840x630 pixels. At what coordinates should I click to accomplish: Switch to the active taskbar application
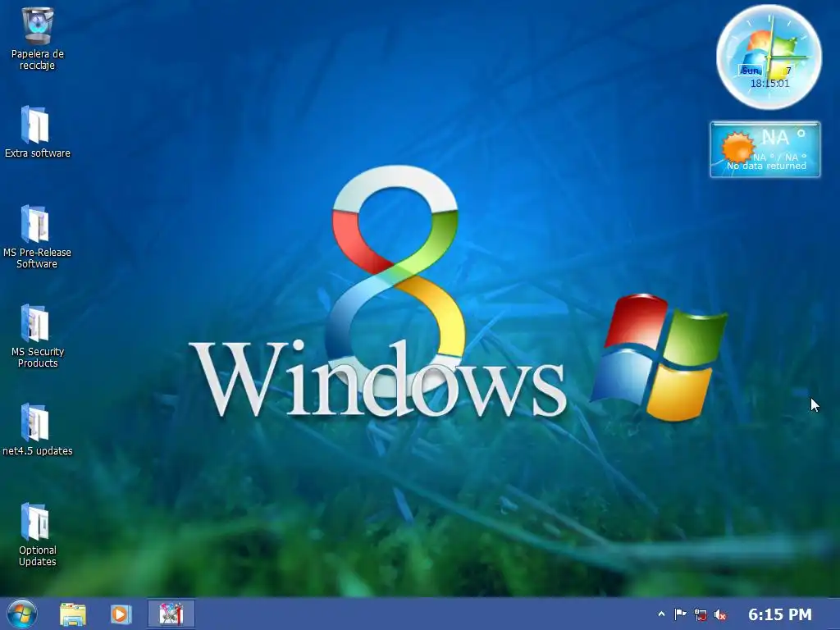[171, 614]
